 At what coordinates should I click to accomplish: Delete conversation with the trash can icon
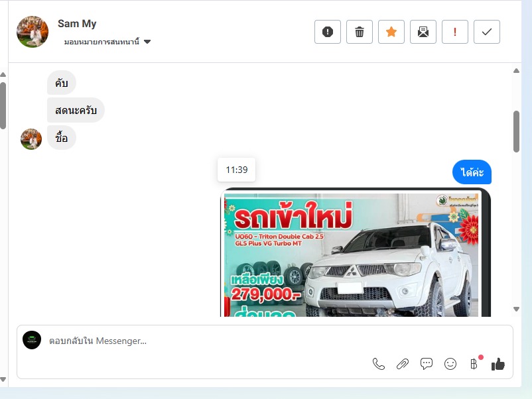[x=360, y=32]
